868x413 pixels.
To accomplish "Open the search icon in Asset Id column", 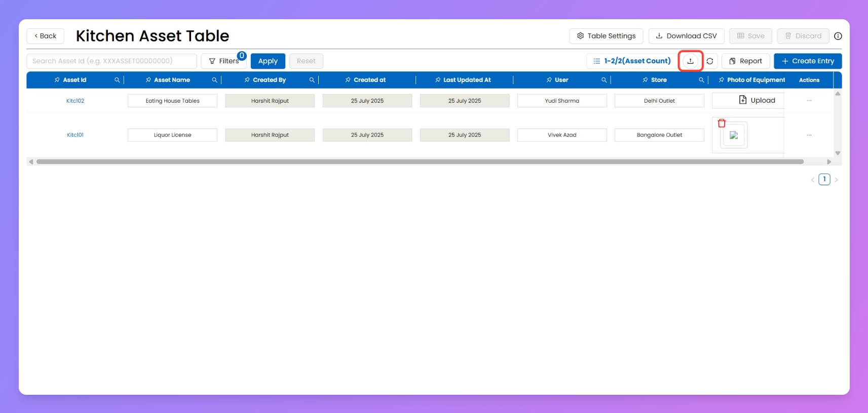I will click(x=117, y=80).
